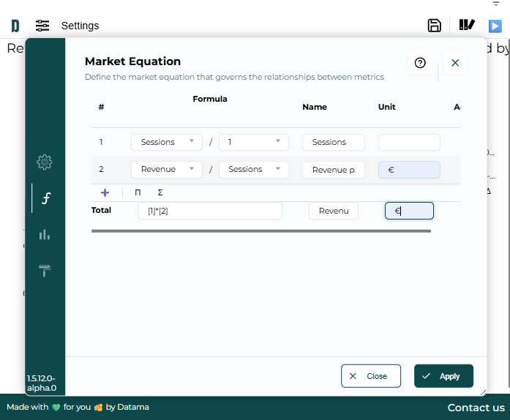The image size is (510, 420).
Task: Insert sum operator Σ
Action: pos(160,192)
